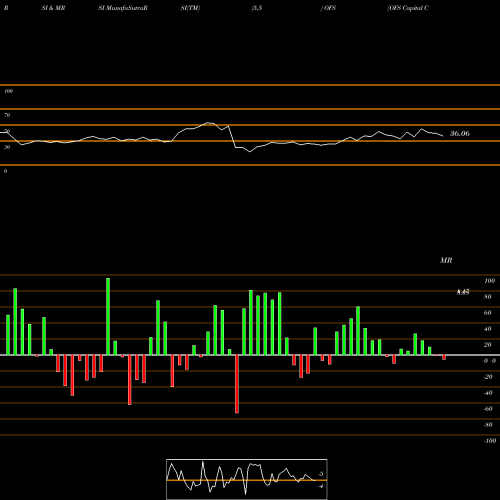Click the tallest green histogram bar
This screenshot has height=500, width=500.
108,316
